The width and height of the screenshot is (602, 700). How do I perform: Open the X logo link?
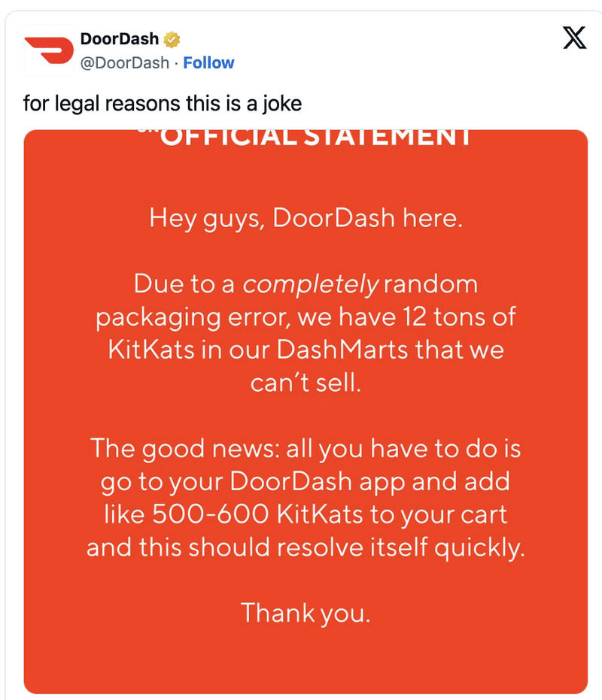(575, 39)
